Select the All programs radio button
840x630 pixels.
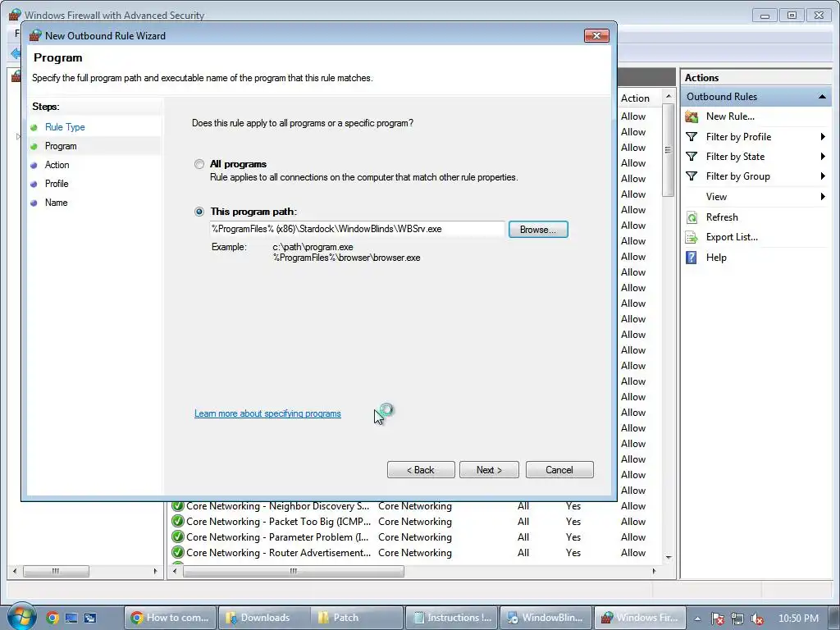pos(199,164)
